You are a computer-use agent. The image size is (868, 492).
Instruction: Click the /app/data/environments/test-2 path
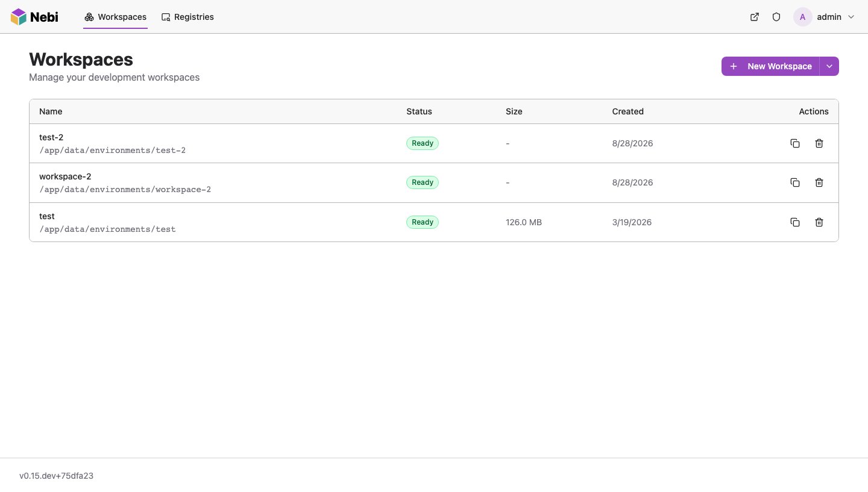point(112,150)
